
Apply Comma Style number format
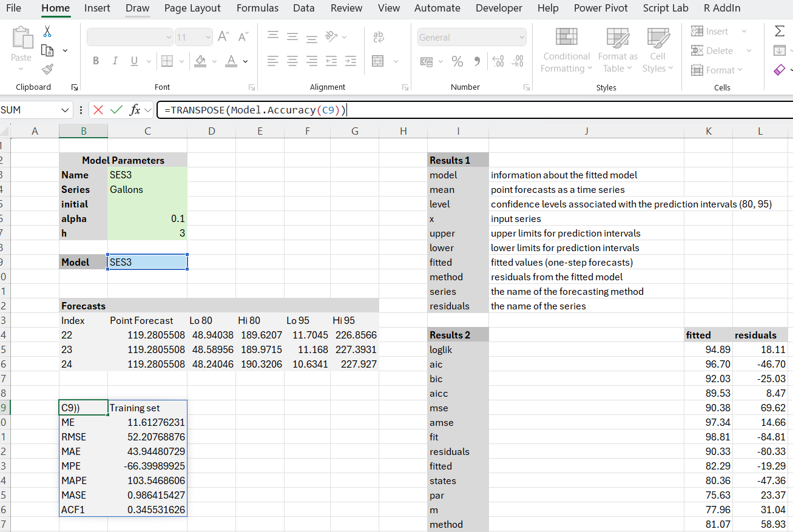pyautogui.click(x=477, y=61)
